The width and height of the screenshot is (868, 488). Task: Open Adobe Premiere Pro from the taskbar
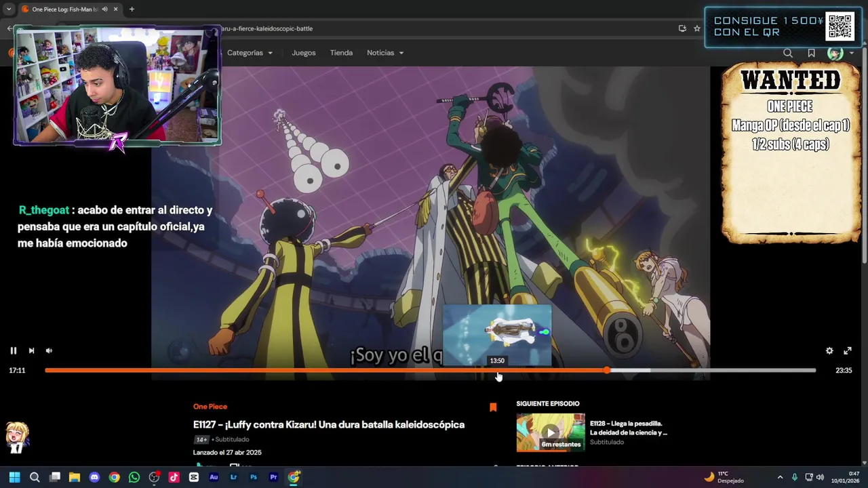273,477
